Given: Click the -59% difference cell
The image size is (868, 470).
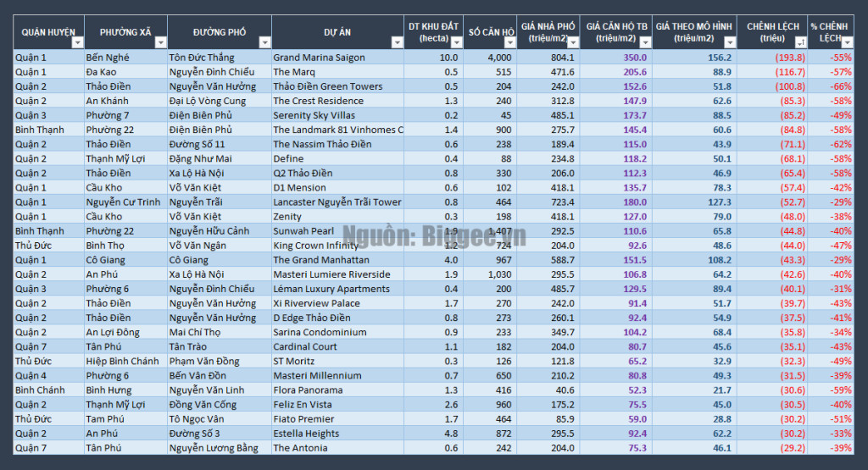Looking at the screenshot, I should pyautogui.click(x=831, y=390).
